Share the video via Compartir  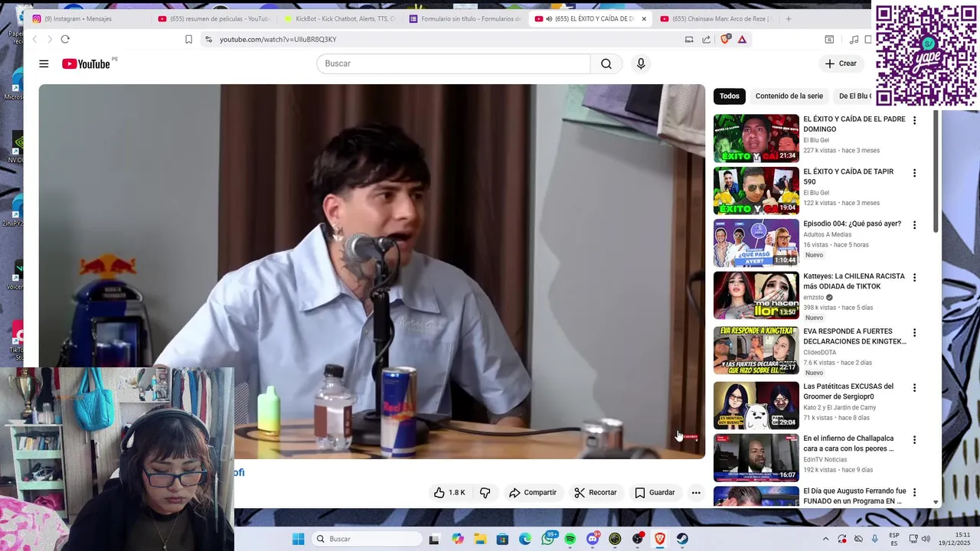point(533,493)
